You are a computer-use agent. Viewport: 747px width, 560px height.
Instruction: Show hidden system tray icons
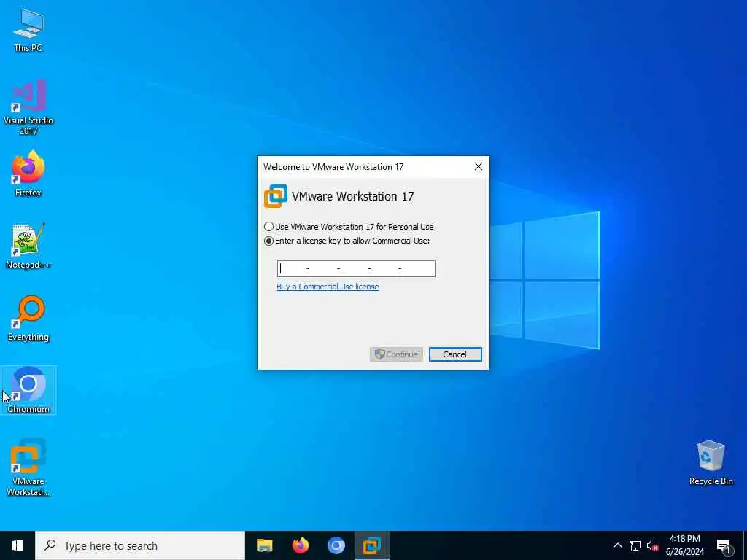pyautogui.click(x=617, y=545)
